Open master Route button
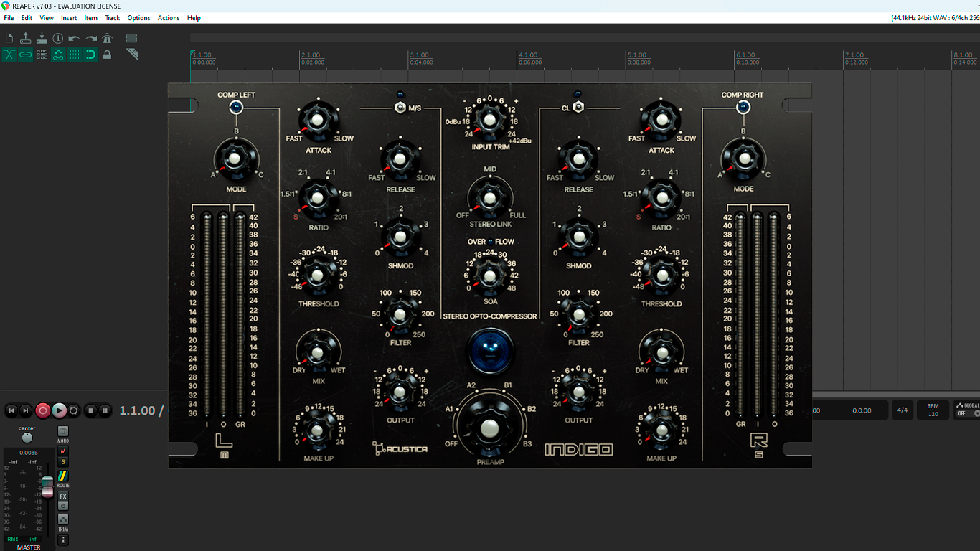This screenshot has height=551, width=980. click(63, 476)
